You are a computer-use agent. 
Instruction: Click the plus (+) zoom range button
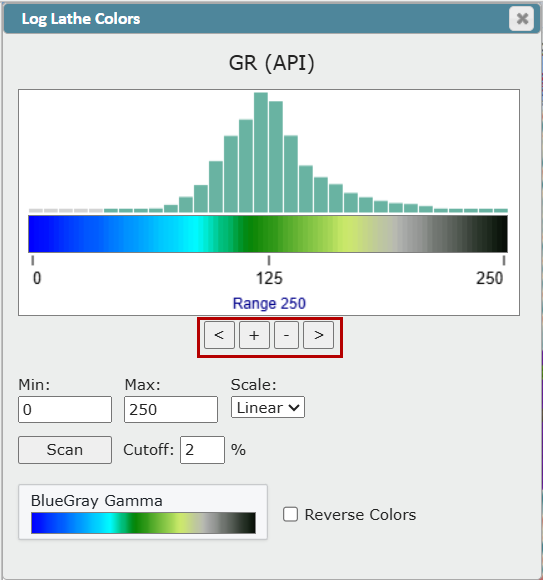coord(254,335)
